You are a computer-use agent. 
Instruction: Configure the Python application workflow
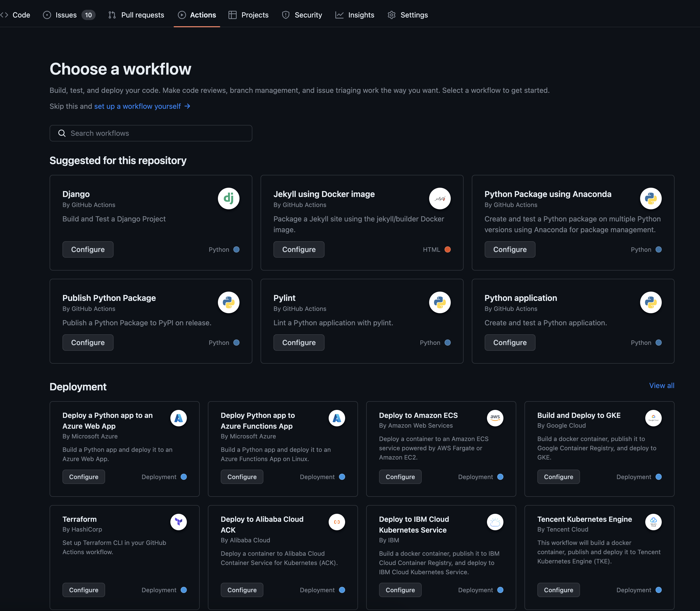[x=510, y=343]
